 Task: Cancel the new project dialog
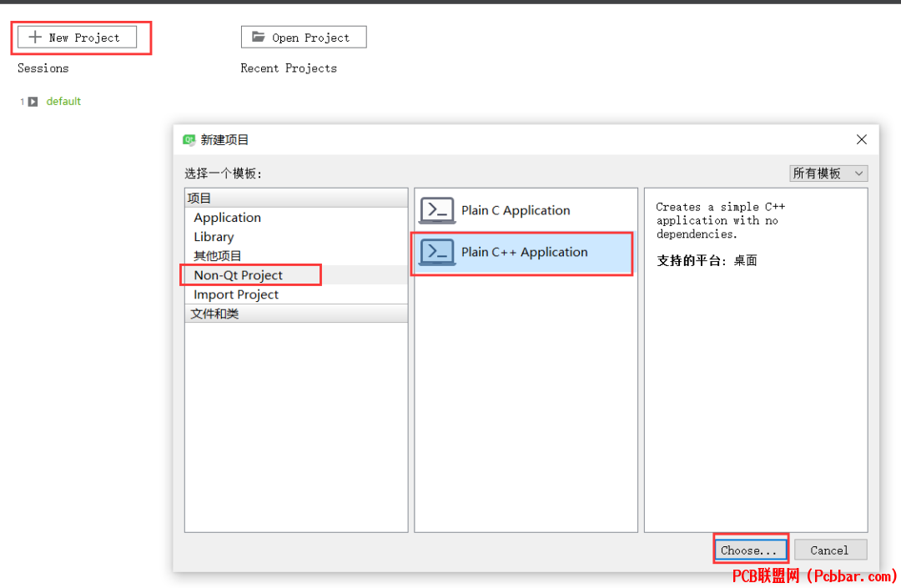(830, 550)
